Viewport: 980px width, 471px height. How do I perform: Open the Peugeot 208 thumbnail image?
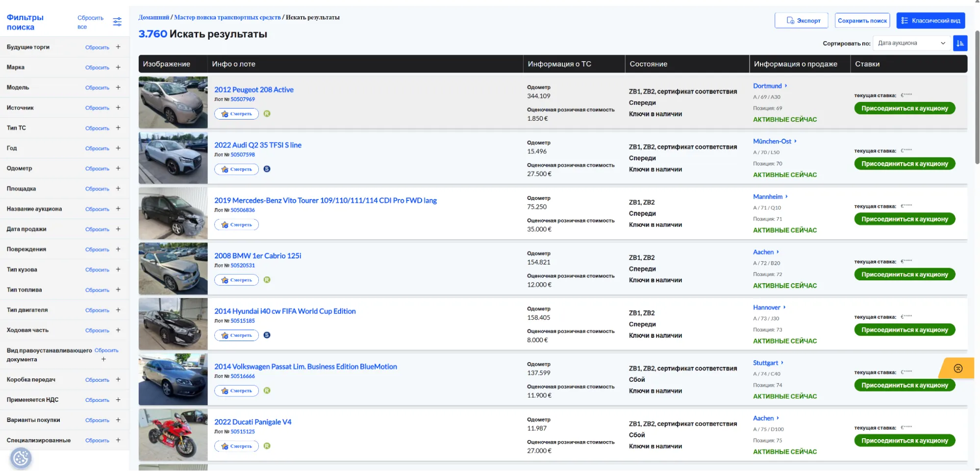(x=173, y=102)
